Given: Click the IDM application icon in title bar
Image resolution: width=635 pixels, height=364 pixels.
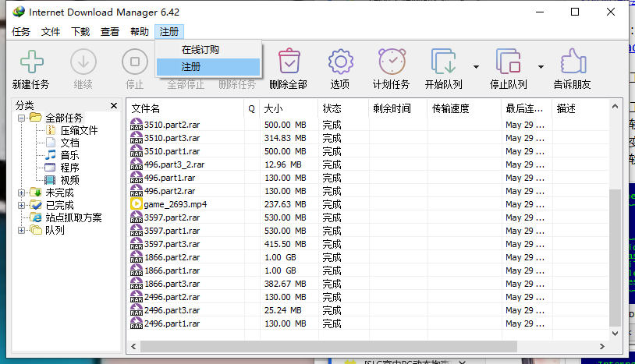Looking at the screenshot, I should 18,12.
